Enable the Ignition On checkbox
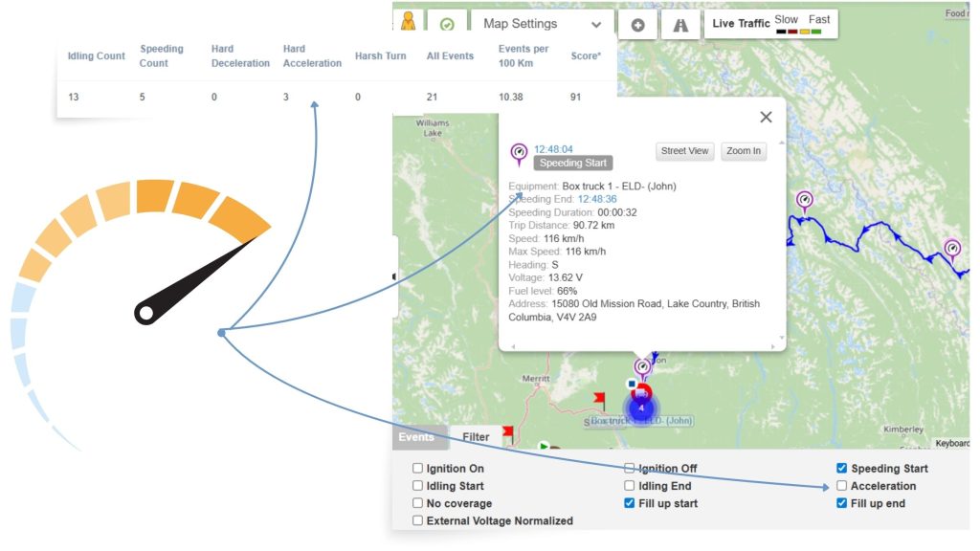 pyautogui.click(x=417, y=468)
